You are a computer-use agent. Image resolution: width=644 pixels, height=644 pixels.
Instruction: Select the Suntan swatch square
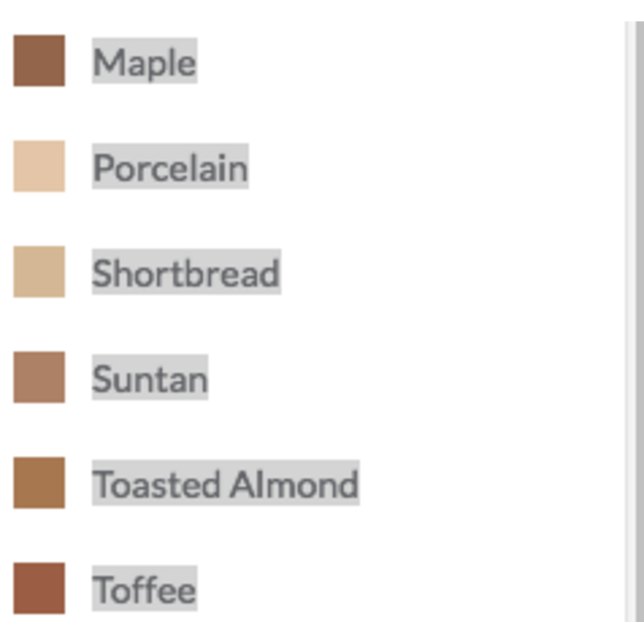39,377
